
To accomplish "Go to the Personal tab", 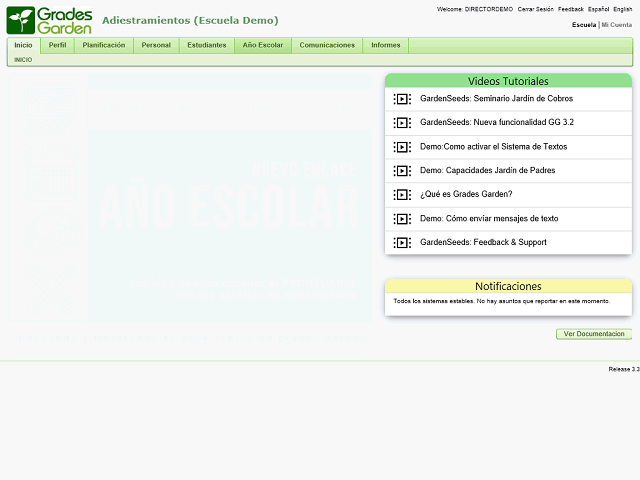I will (156, 45).
